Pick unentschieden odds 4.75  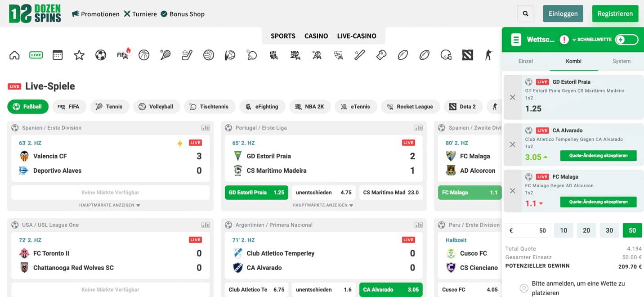tap(323, 193)
